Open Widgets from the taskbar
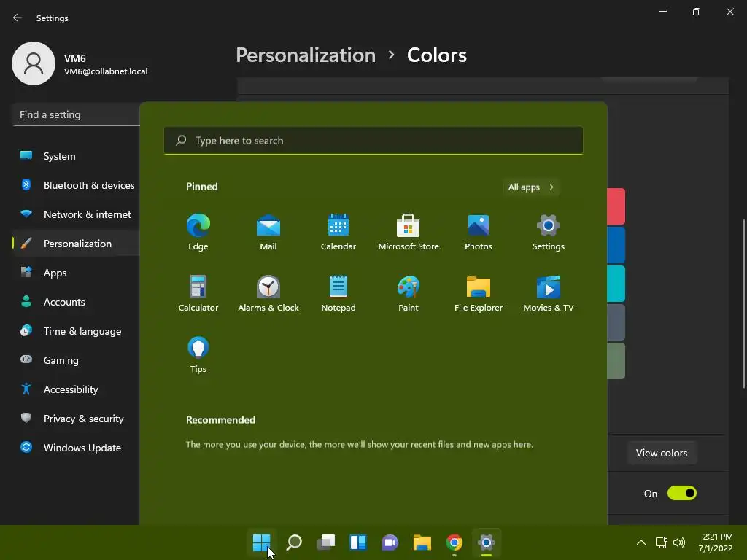This screenshot has height=560, width=747. [357, 542]
